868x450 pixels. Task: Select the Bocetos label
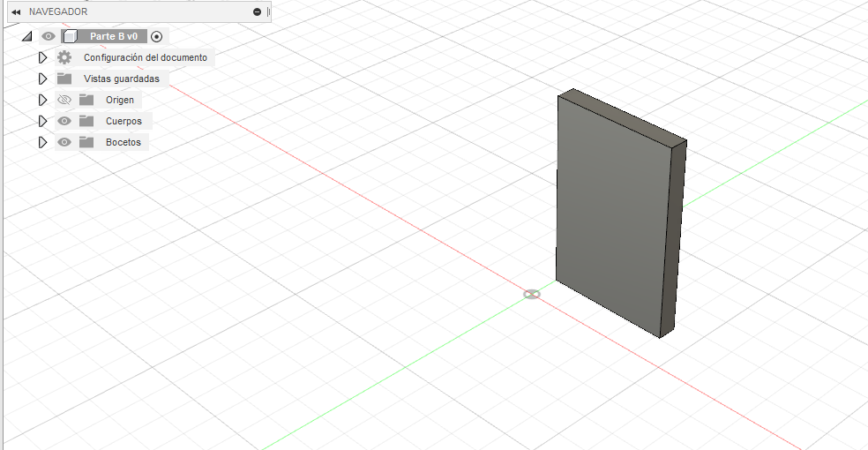(123, 142)
